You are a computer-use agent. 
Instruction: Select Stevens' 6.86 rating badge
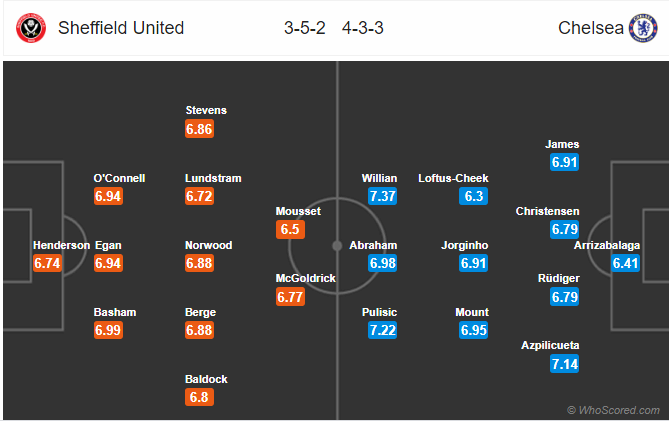pos(199,129)
